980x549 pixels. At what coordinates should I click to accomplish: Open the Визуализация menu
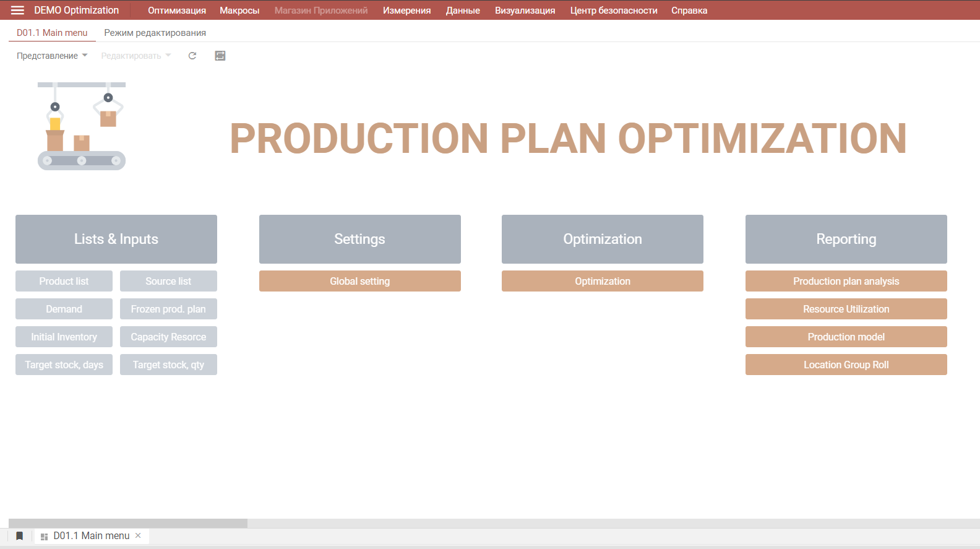[525, 11]
